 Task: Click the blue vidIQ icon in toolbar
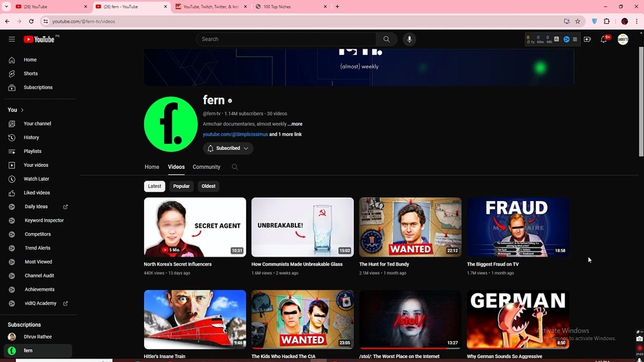566,39
